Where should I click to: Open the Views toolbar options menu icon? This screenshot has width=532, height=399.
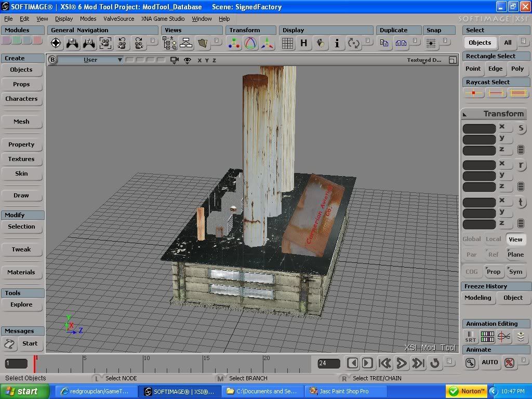[x=217, y=41]
